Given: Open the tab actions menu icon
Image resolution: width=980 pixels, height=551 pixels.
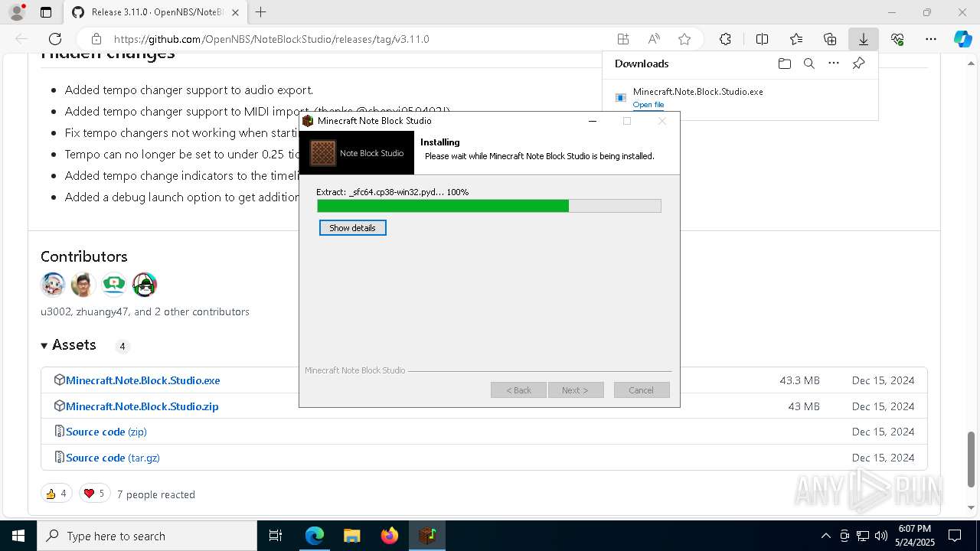Looking at the screenshot, I should click(46, 12).
